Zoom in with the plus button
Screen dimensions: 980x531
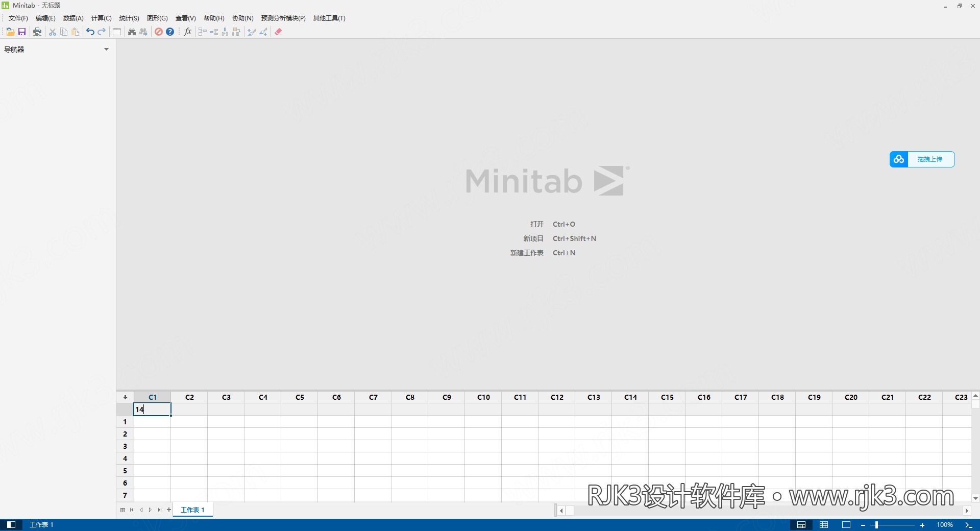(x=922, y=525)
